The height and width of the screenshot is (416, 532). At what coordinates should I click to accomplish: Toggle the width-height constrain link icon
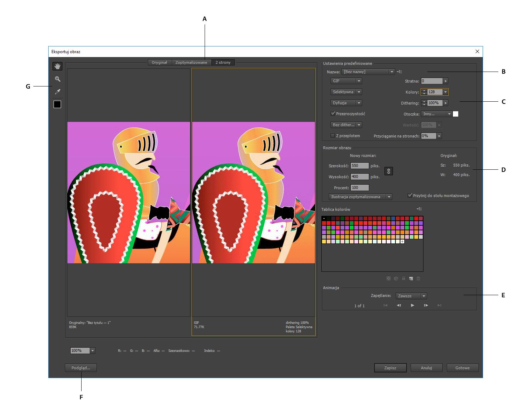point(389,171)
